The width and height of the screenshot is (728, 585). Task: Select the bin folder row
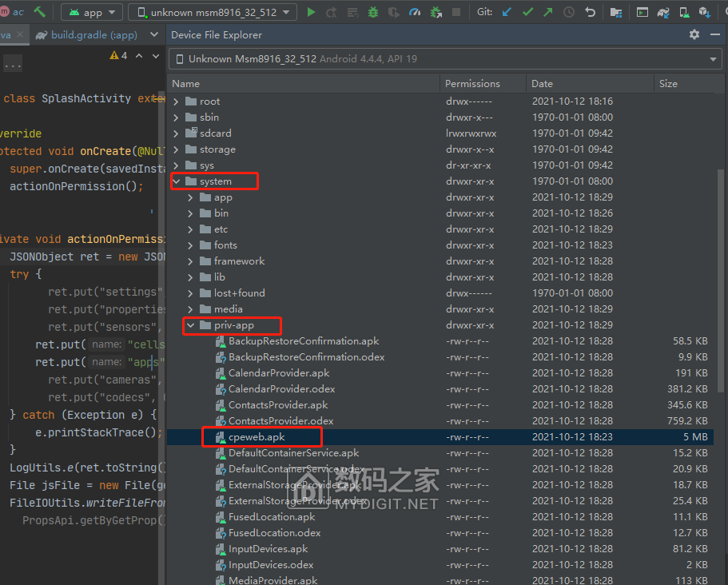[440, 213]
